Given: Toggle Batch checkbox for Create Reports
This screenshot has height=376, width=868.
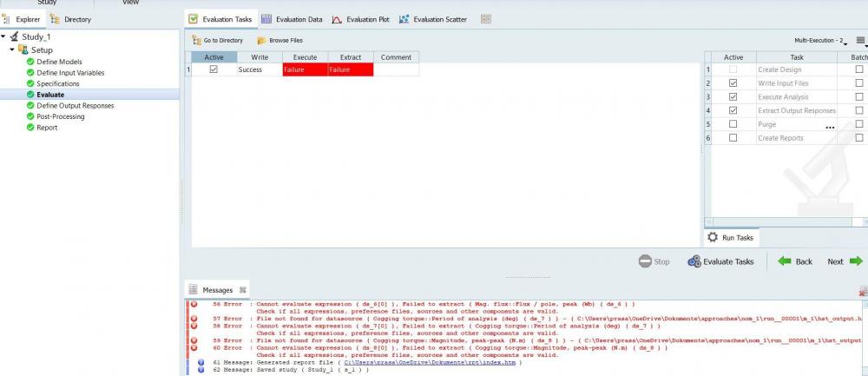Looking at the screenshot, I should [859, 138].
